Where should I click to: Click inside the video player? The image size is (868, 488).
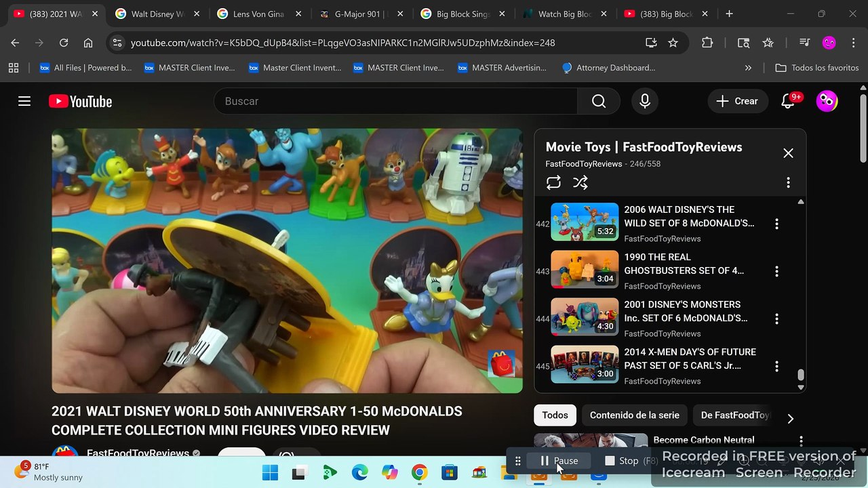(287, 261)
